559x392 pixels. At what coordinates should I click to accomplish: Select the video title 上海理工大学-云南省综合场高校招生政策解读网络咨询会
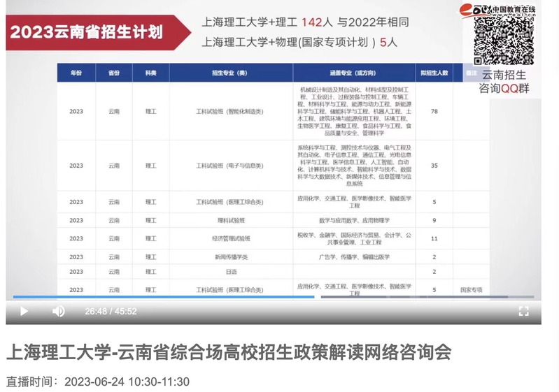click(229, 351)
